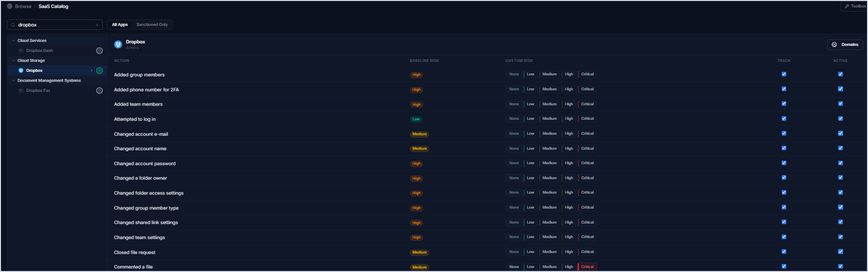The width and height of the screenshot is (868, 272).
Task: Disable Active for Changed a folder owner
Action: click(x=841, y=178)
